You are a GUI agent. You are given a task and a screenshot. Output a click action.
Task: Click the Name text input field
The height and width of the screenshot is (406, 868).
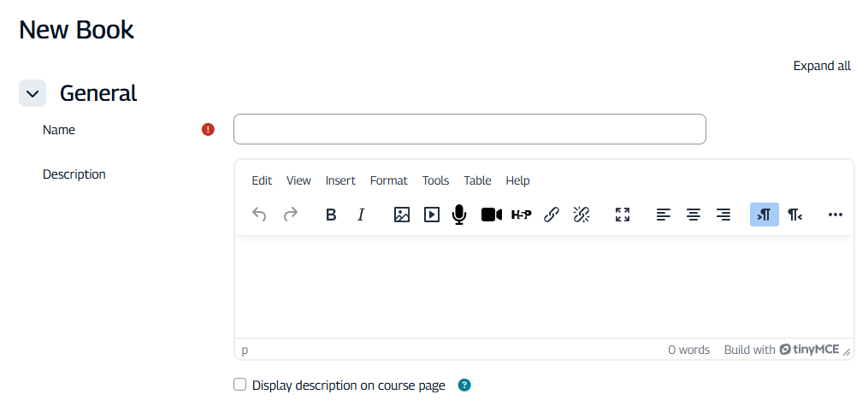pos(469,129)
